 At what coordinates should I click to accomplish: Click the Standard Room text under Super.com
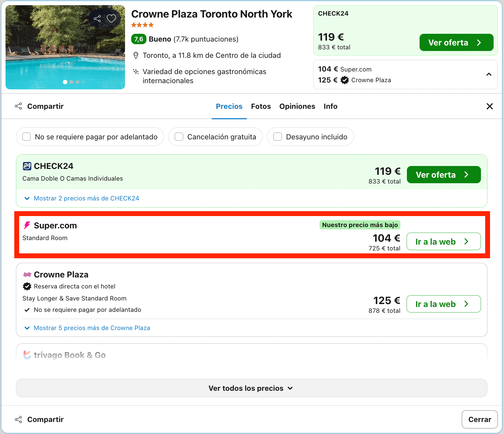coord(45,238)
